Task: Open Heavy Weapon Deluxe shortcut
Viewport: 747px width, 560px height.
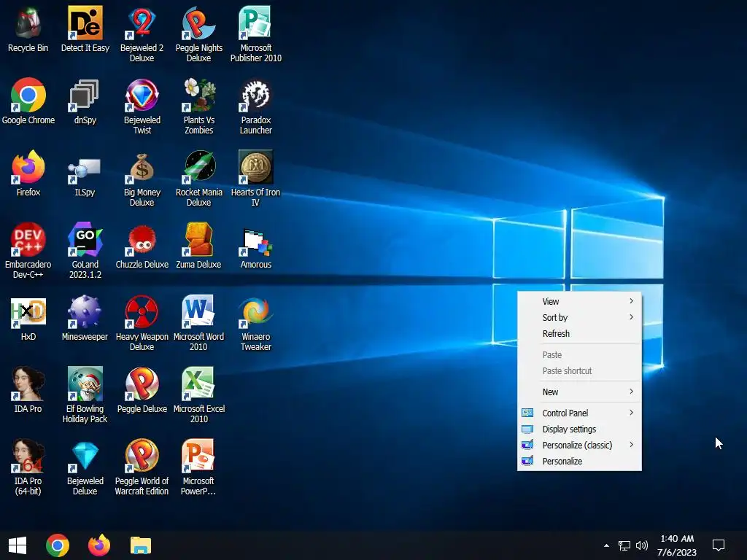Action: tap(142, 323)
